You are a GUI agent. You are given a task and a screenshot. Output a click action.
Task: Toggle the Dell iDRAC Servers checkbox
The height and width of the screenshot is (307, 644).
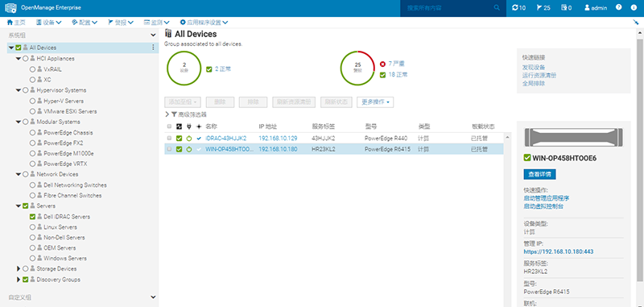point(32,217)
